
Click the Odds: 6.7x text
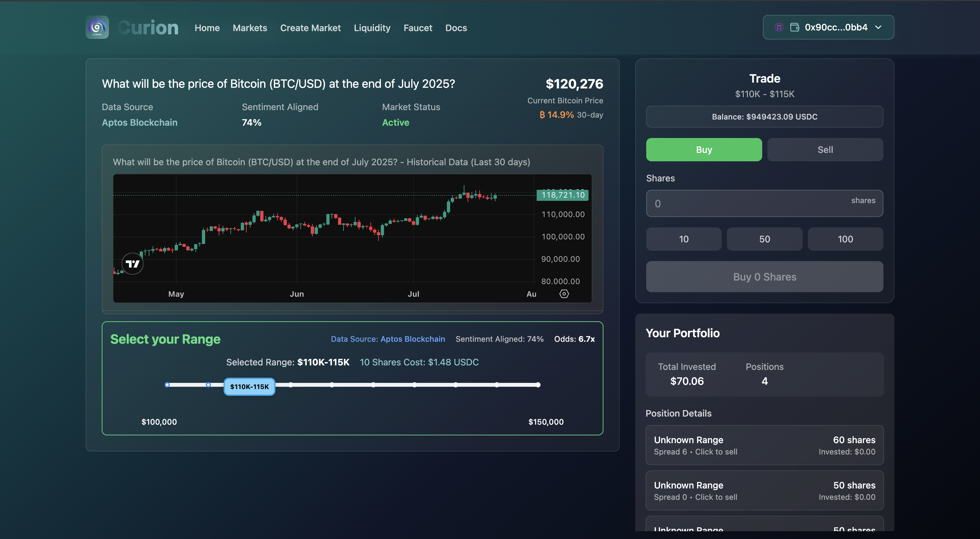coord(574,339)
